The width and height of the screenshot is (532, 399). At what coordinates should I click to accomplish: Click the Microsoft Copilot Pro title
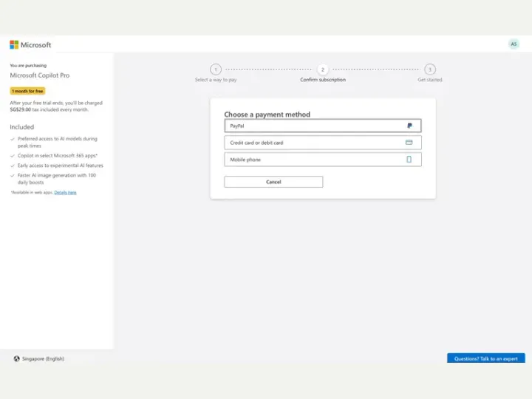click(x=40, y=75)
